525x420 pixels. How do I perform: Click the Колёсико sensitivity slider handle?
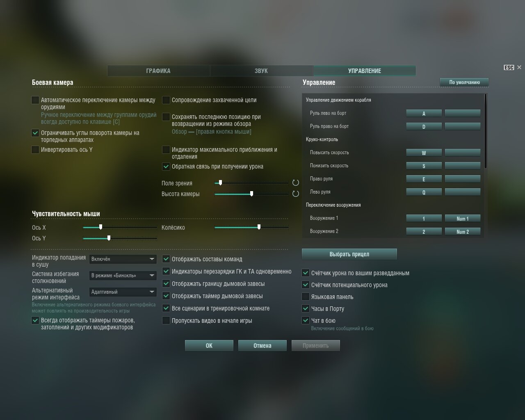click(259, 227)
